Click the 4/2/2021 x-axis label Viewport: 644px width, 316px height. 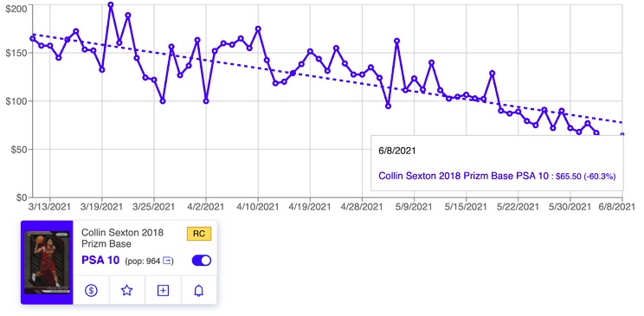206,206
